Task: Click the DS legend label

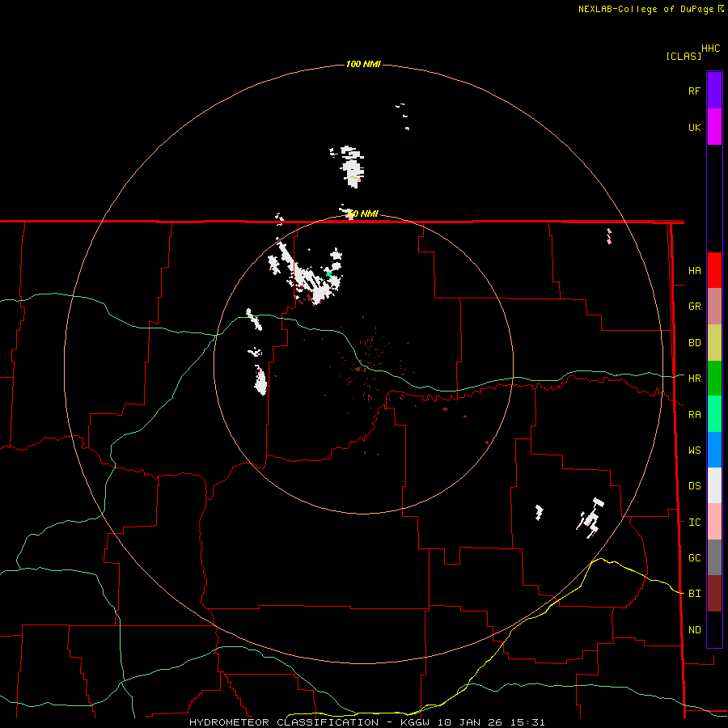Action: [x=694, y=486]
